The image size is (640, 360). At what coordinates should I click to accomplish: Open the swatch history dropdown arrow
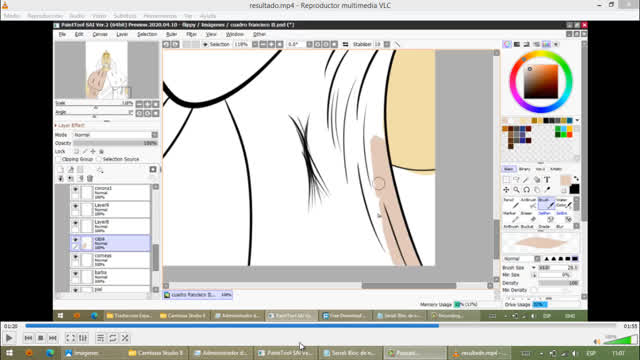(577, 120)
